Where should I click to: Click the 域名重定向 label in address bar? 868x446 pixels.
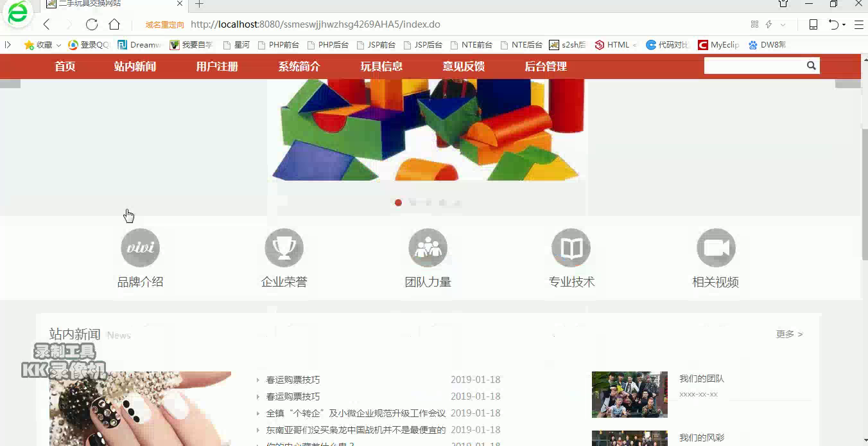click(x=164, y=25)
